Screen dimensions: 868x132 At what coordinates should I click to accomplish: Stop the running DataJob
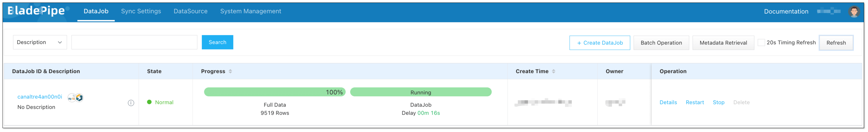(718, 102)
